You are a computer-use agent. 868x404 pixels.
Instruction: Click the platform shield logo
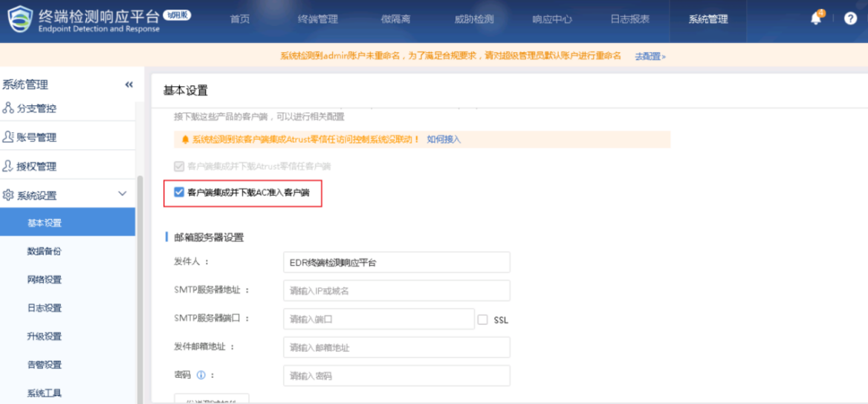tap(20, 20)
